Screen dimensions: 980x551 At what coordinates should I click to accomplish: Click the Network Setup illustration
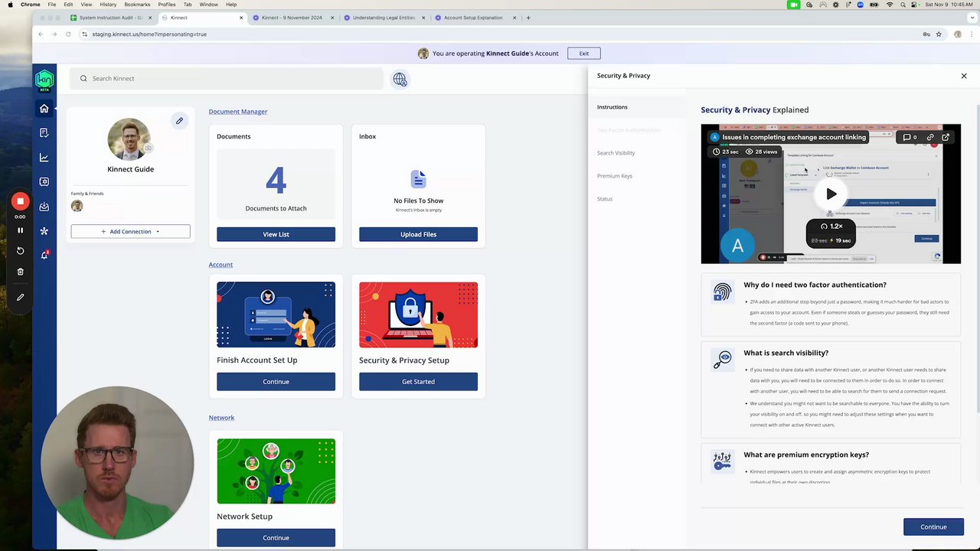coord(276,471)
